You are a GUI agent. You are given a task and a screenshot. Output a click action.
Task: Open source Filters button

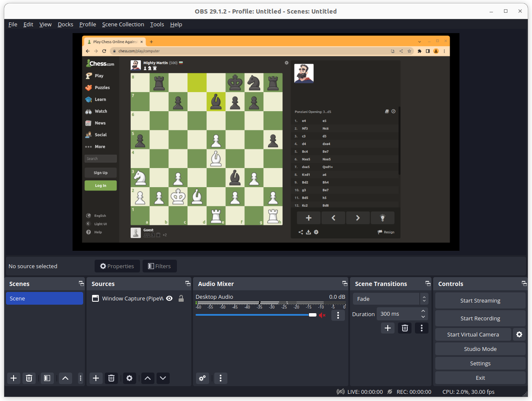160,266
